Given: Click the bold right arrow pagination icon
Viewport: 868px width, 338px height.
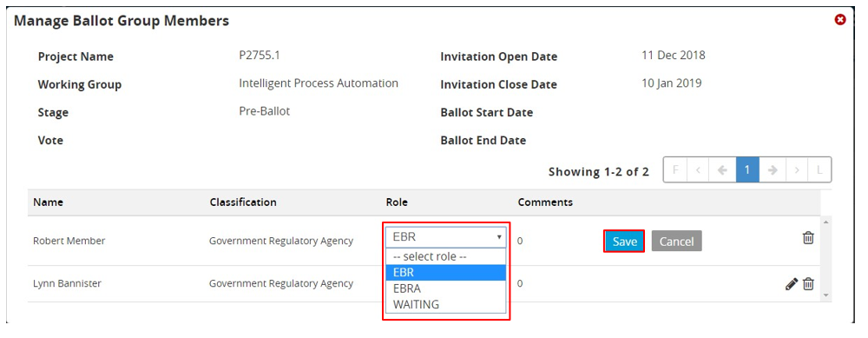Looking at the screenshot, I should (773, 170).
